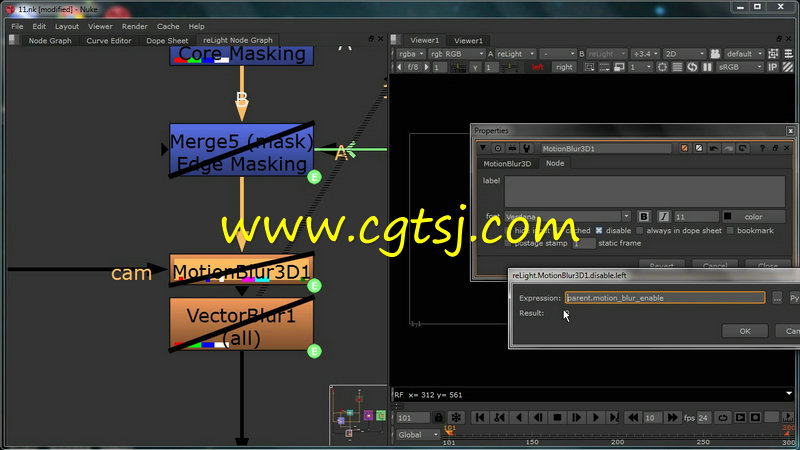Uncheck the disable checkbox
This screenshot has width=800, height=450.
tap(599, 231)
